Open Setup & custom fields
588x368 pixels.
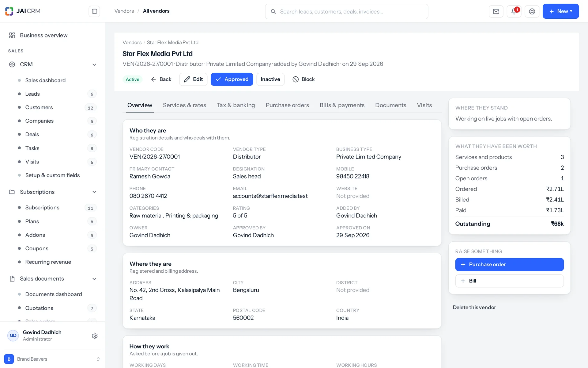point(57,175)
